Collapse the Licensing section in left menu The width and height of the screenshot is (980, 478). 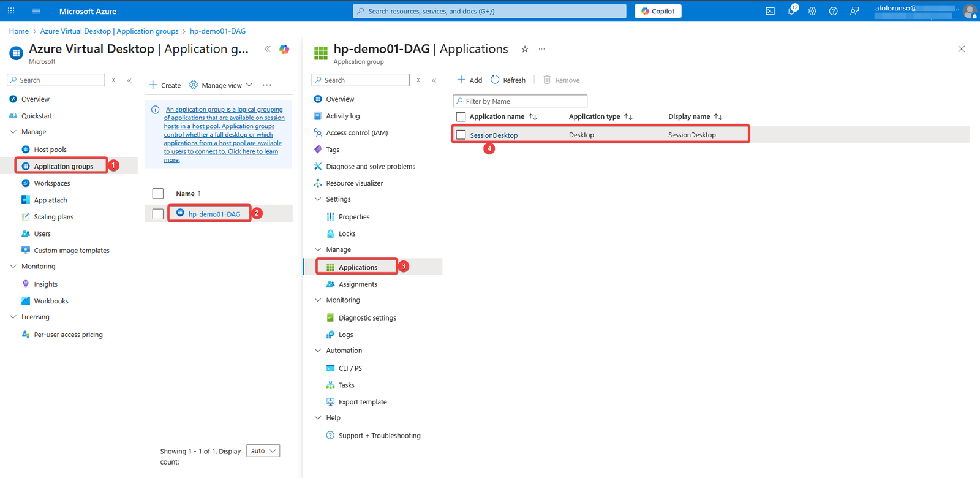13,317
